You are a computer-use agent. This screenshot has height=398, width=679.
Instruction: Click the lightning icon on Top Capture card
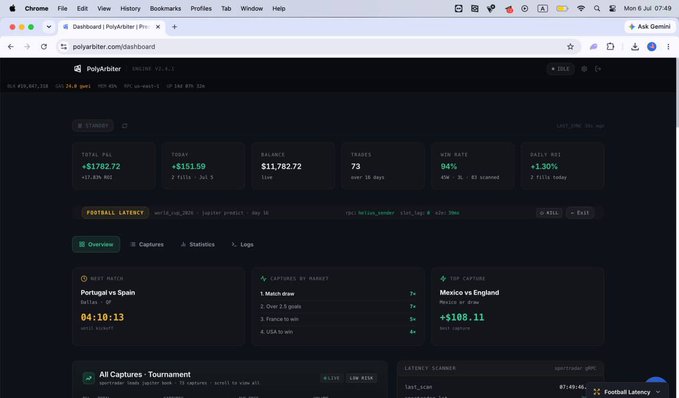coord(443,278)
